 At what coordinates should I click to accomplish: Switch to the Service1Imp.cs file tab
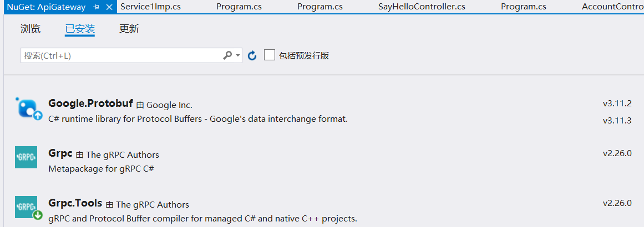(x=150, y=7)
